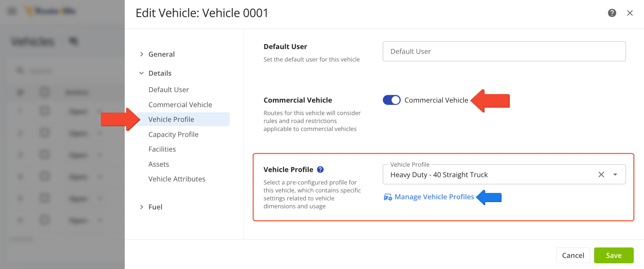Go to Capacity Profile sidebar item

click(173, 134)
